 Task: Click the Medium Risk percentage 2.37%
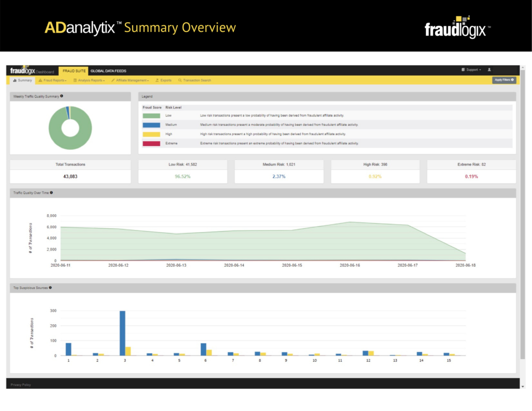tap(279, 177)
